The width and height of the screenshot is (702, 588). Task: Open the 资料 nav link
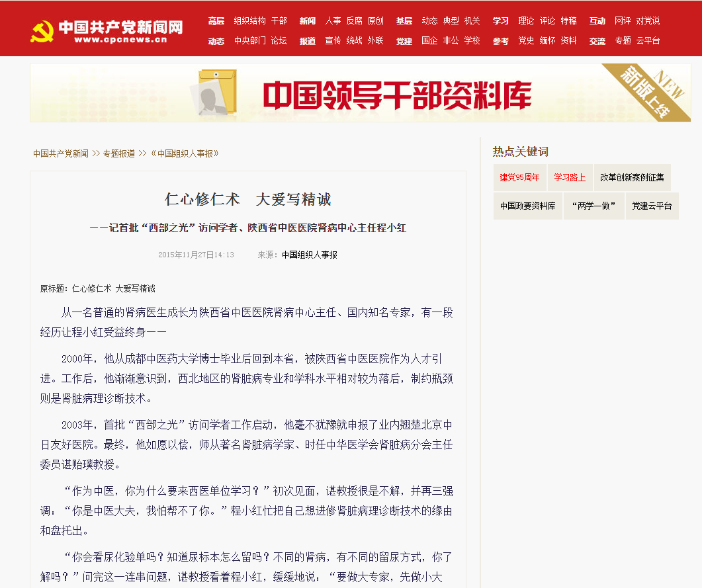click(569, 41)
